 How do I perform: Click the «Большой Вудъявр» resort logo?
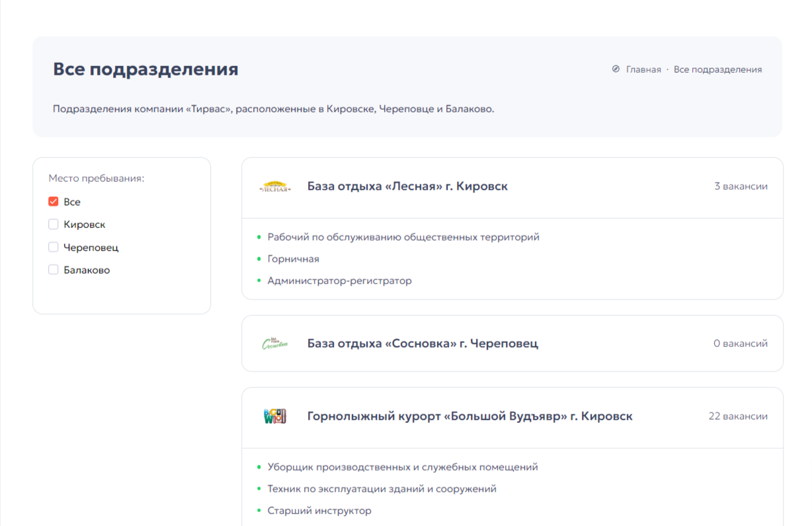point(274,416)
